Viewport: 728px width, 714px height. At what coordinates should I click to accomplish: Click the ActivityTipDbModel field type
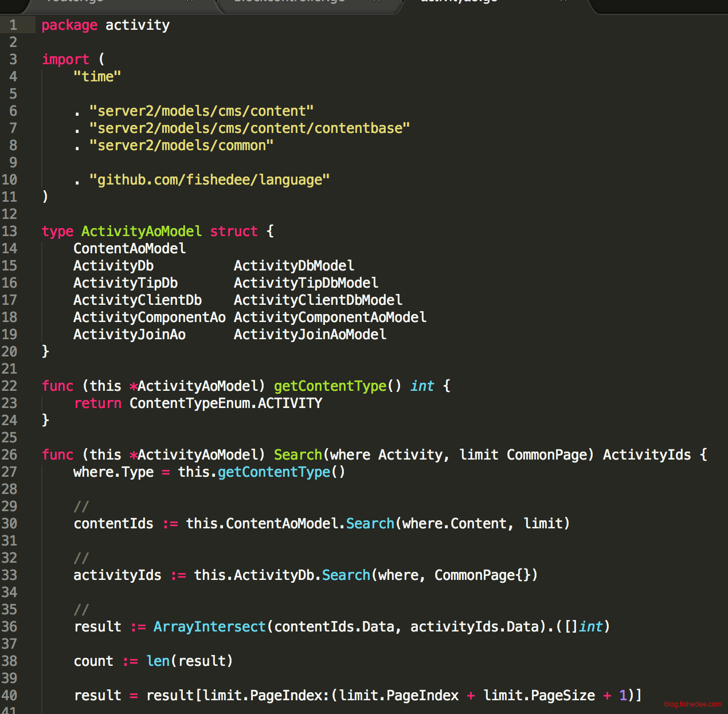pyautogui.click(x=306, y=283)
